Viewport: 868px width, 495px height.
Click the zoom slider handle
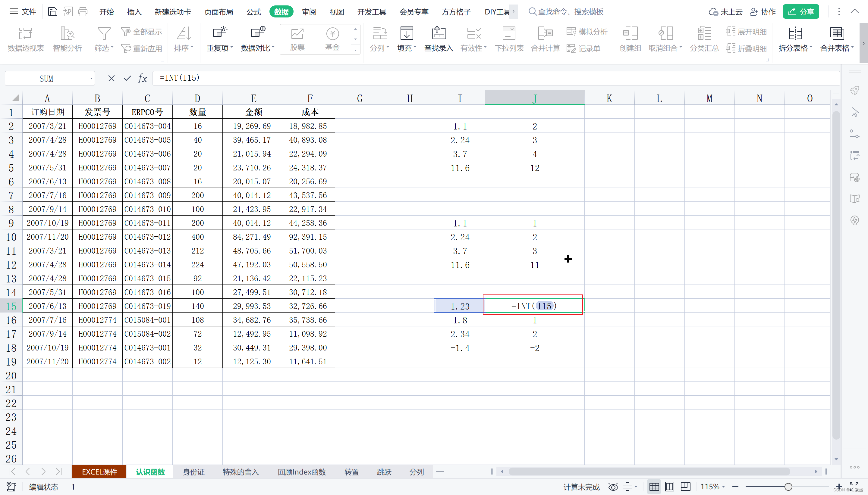(x=788, y=487)
